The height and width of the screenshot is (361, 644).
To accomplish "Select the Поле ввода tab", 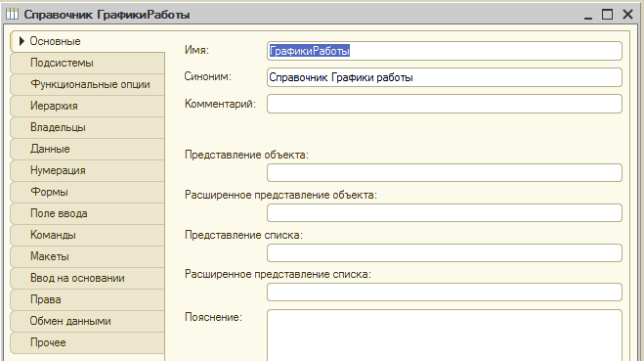I will pyautogui.click(x=88, y=213).
